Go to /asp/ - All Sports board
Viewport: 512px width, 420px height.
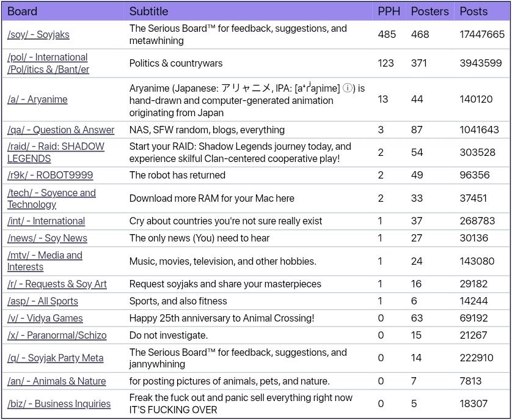tap(42, 301)
